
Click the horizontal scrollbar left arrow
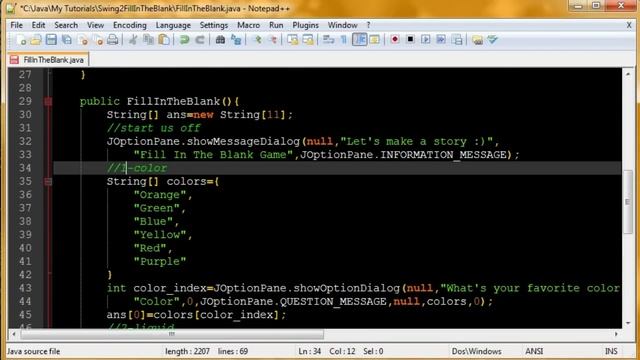tap(14, 334)
